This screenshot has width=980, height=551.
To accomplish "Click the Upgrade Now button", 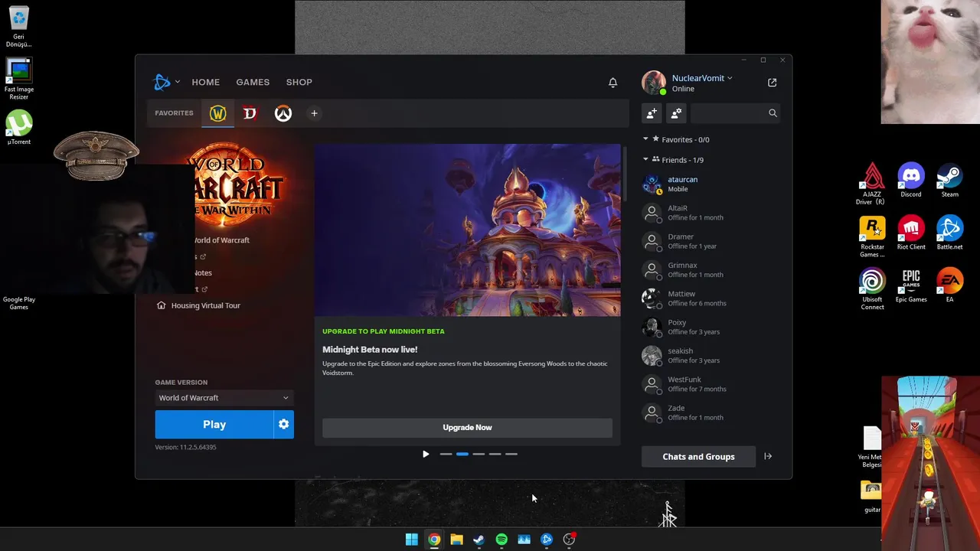I will tap(467, 428).
